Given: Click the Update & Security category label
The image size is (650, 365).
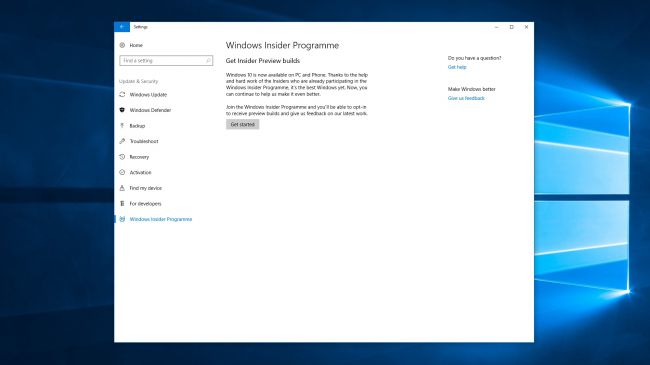Looking at the screenshot, I should click(x=138, y=81).
